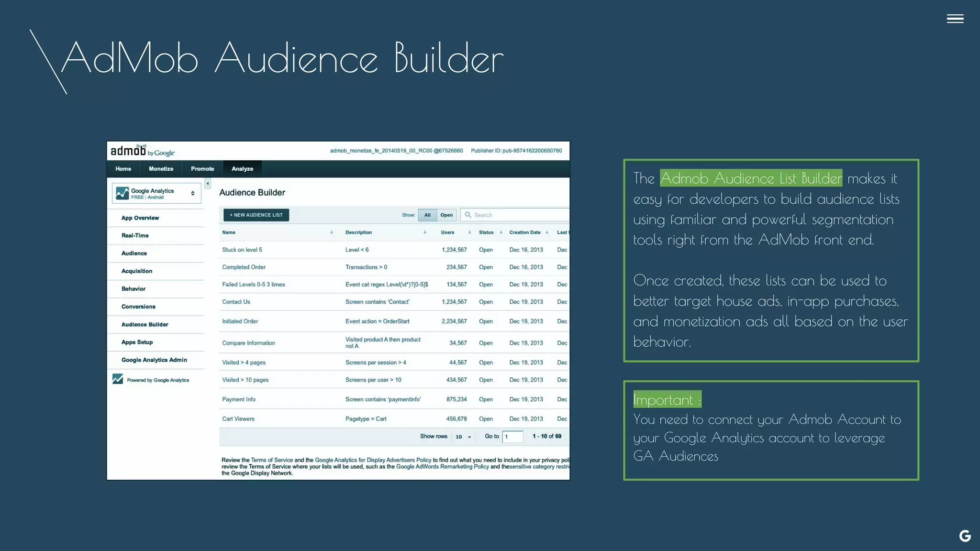Click the Users column header
Viewport: 980px width, 551px height.
click(447, 232)
